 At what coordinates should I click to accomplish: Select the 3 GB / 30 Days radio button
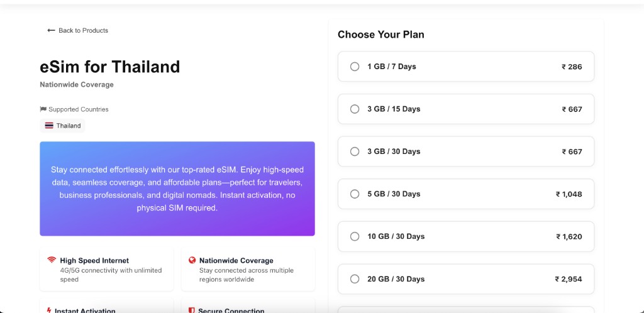click(x=355, y=151)
